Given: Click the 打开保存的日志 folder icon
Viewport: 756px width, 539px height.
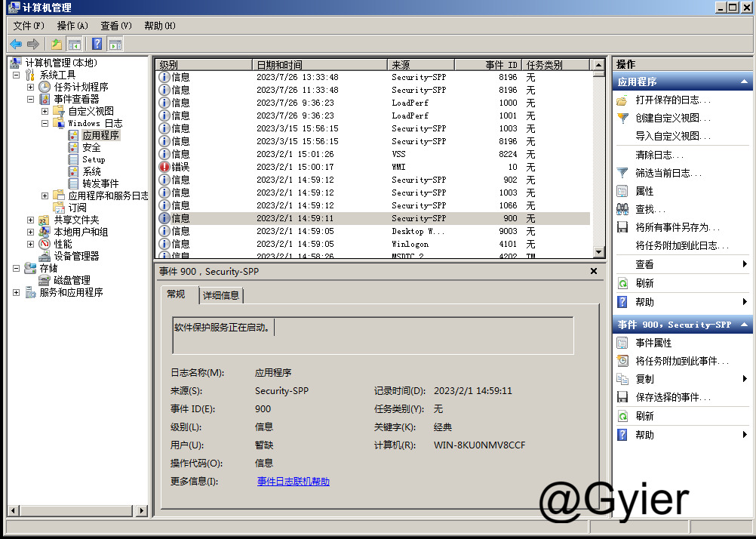Looking at the screenshot, I should click(x=622, y=100).
